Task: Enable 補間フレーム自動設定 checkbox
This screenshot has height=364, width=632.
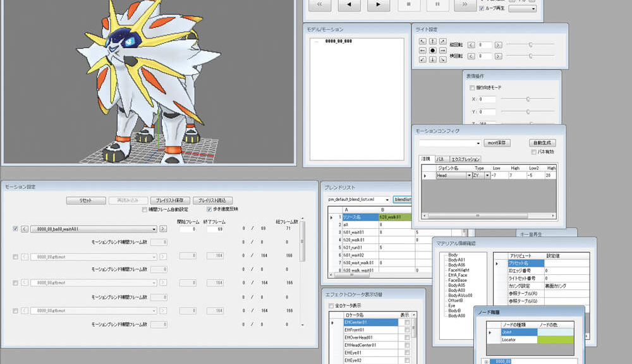Action: coord(144,210)
